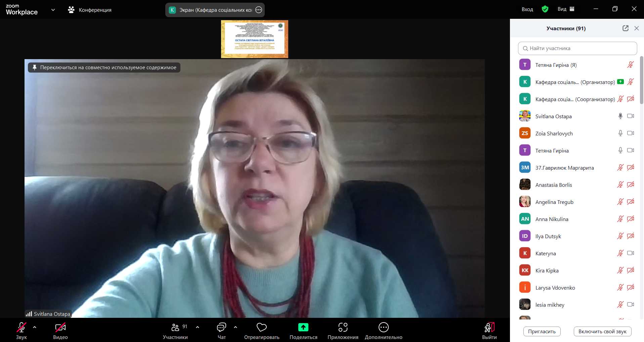The width and height of the screenshot is (644, 342).
Task: Open the Вид view menu
Action: (566, 9)
